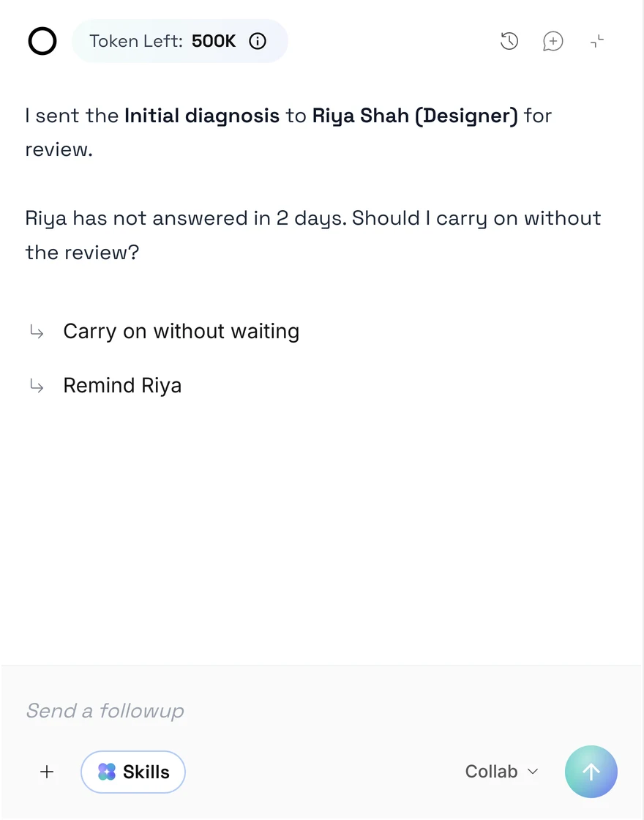Click the reply arrow before 'Remind Riya'
This screenshot has height=820, width=644.
[37, 386]
